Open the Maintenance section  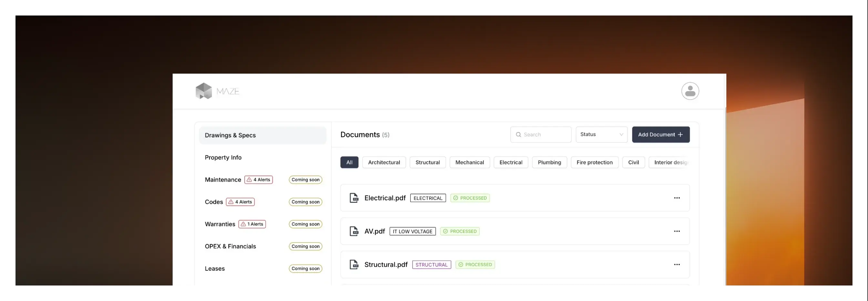223,180
